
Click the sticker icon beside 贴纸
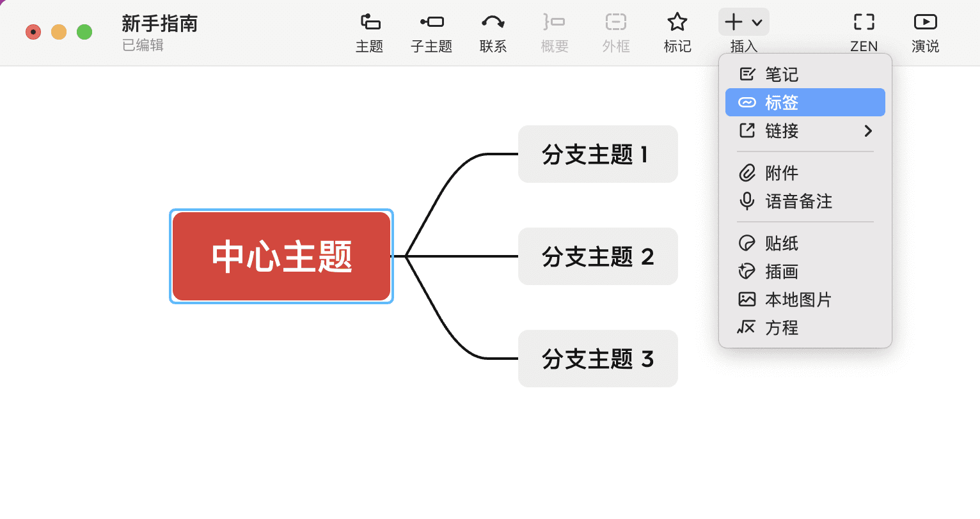click(747, 243)
